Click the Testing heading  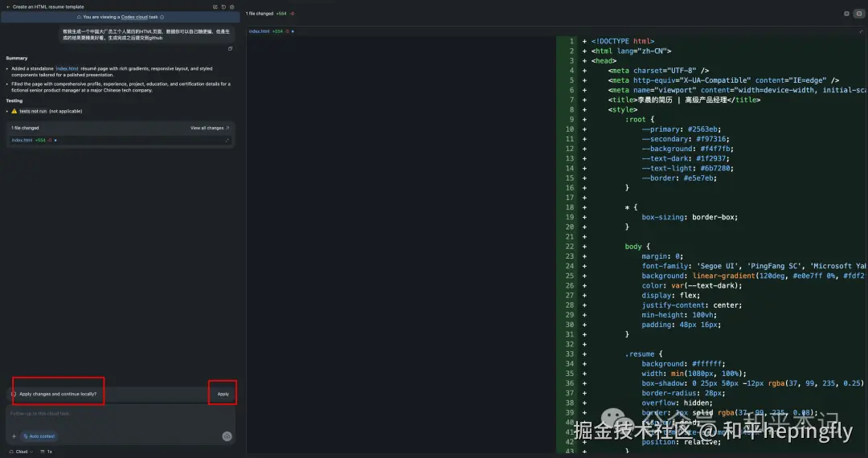(14, 100)
